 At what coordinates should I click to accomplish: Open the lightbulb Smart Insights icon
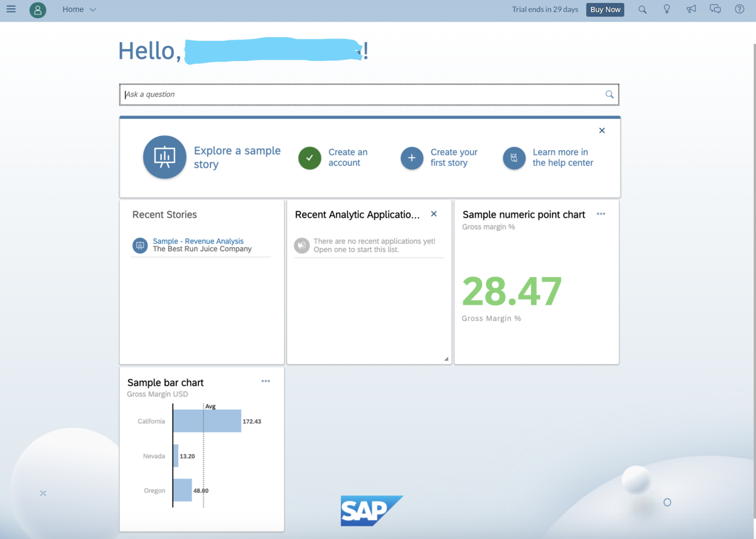click(667, 9)
